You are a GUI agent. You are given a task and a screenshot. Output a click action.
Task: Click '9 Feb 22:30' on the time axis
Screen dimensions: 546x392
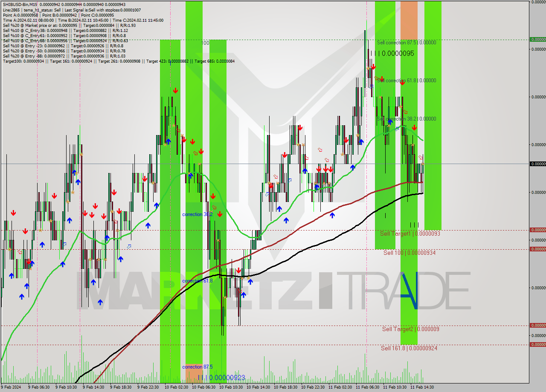click(148, 387)
